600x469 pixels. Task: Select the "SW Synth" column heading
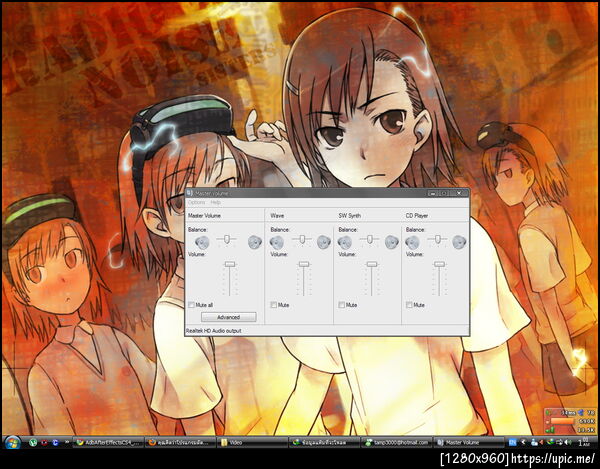(x=350, y=216)
